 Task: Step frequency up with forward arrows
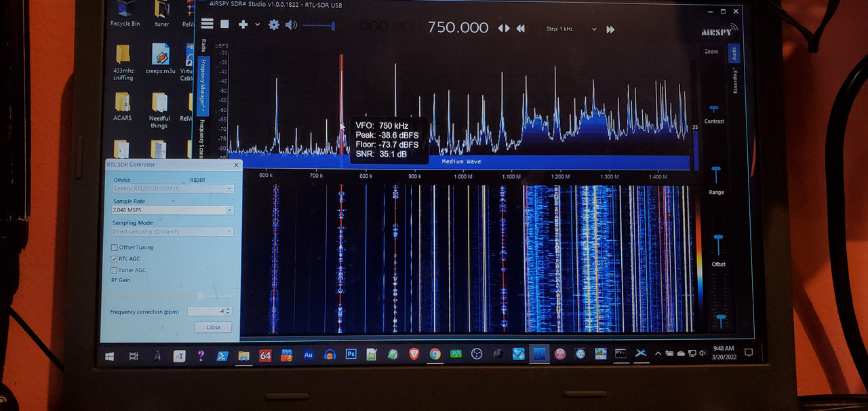click(610, 29)
